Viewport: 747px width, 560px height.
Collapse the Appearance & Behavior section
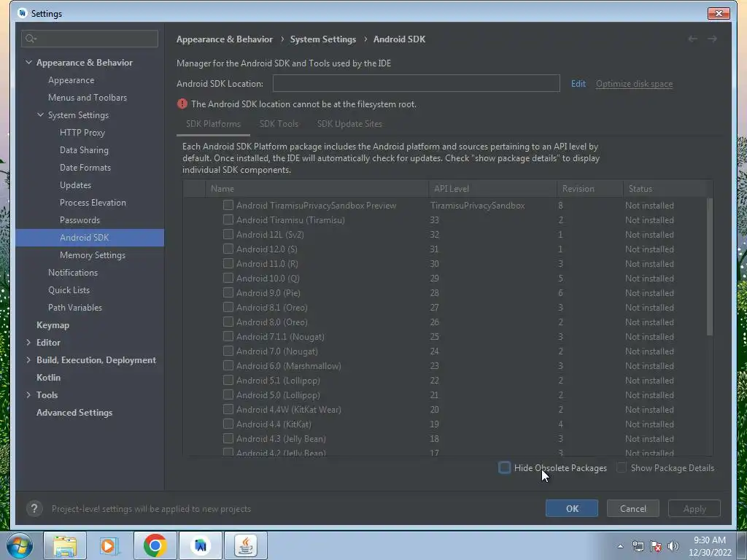pos(28,63)
